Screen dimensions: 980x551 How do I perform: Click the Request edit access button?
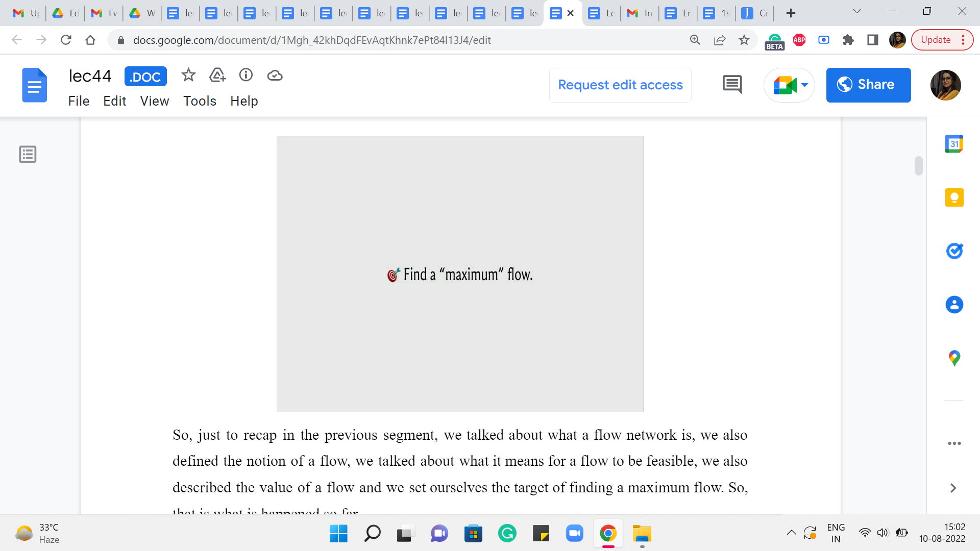620,85
